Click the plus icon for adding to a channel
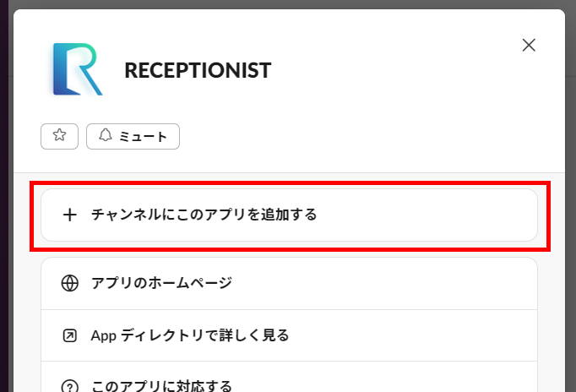This screenshot has height=392, width=576. [x=69, y=215]
